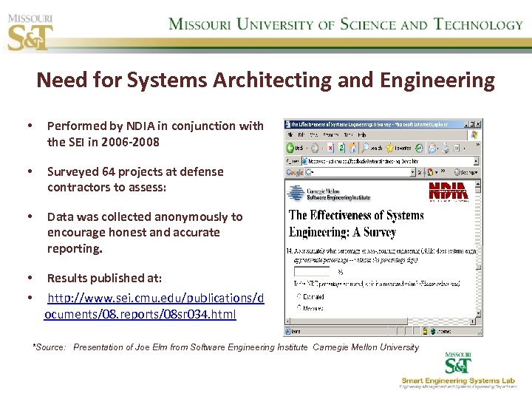Expand the Google toolbar overflow chevron
This screenshot has width=532, height=399.
point(443,171)
